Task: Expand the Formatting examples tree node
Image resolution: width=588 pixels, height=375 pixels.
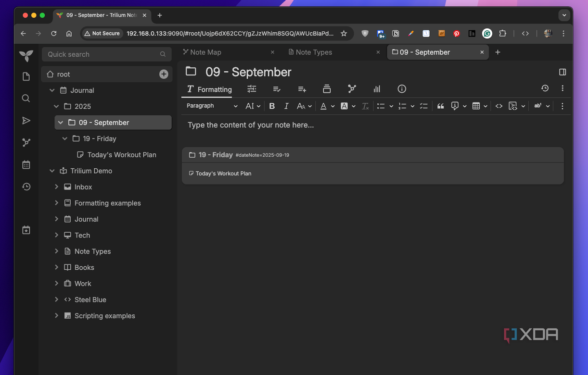Action: point(56,203)
